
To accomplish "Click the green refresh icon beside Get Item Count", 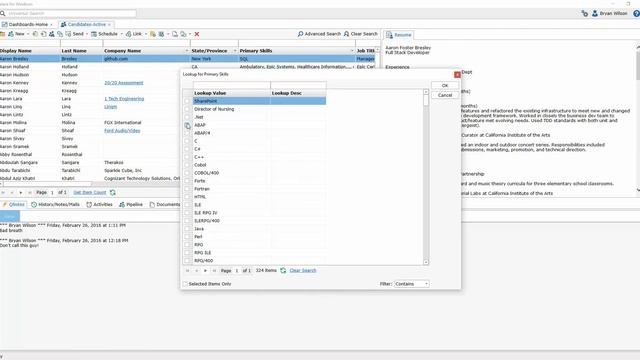I will coord(113,192).
